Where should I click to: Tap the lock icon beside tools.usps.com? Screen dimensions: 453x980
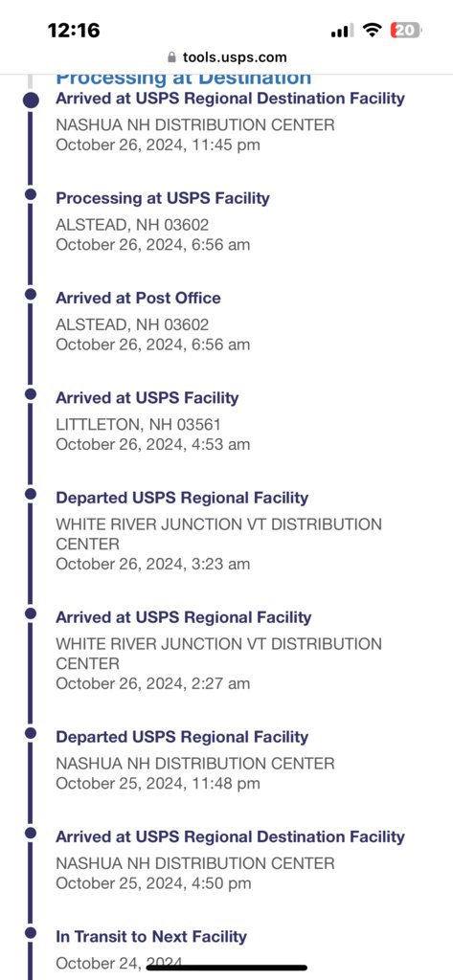click(172, 57)
